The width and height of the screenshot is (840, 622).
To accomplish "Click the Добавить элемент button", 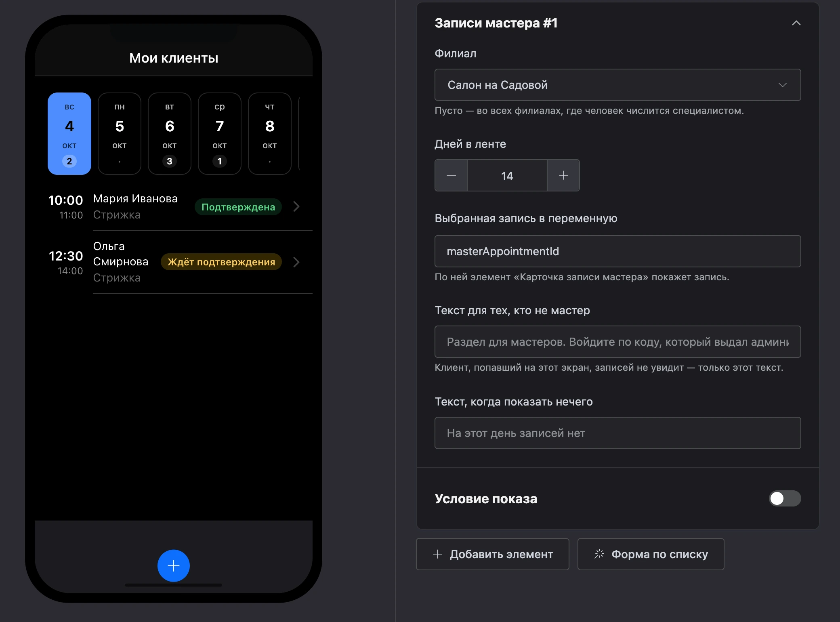I will click(492, 554).
